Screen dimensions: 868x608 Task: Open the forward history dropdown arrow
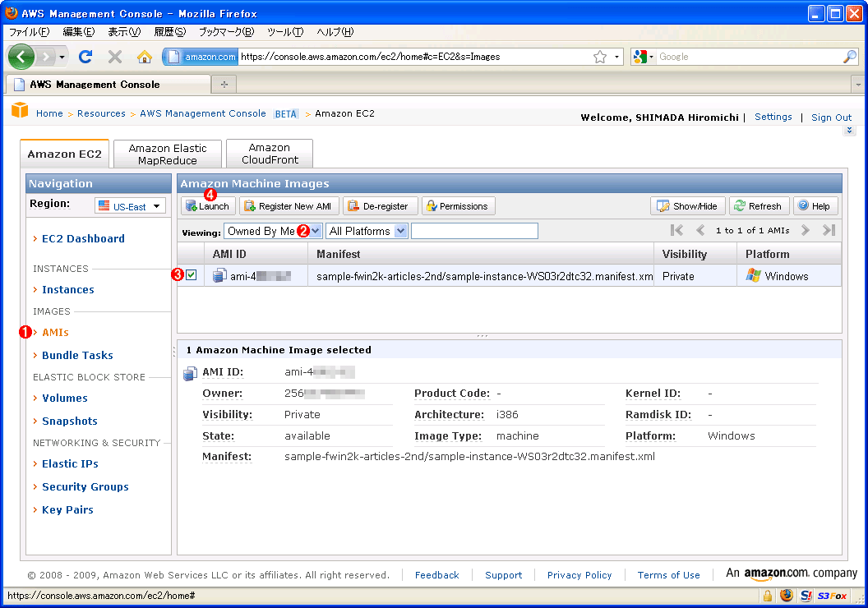[x=62, y=57]
